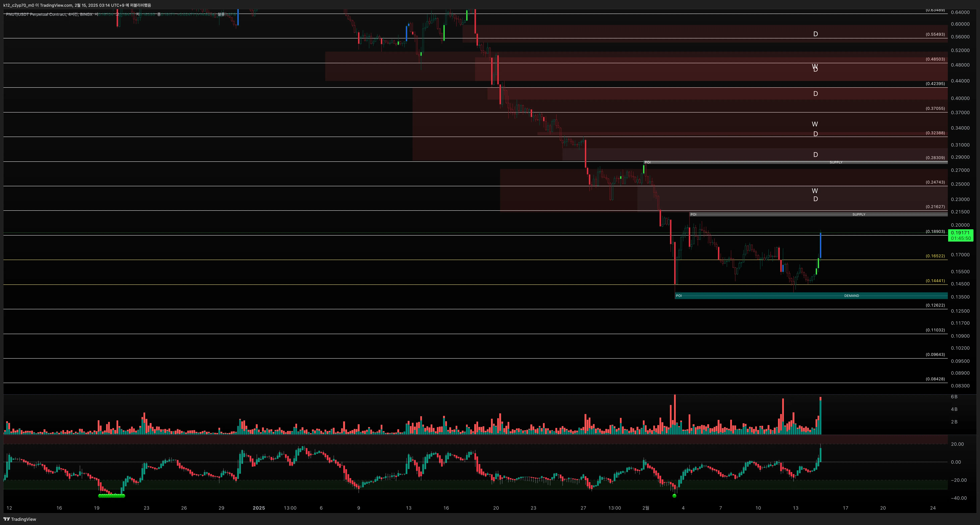
Task: Click the 17 date on time axis
Action: pos(845,508)
